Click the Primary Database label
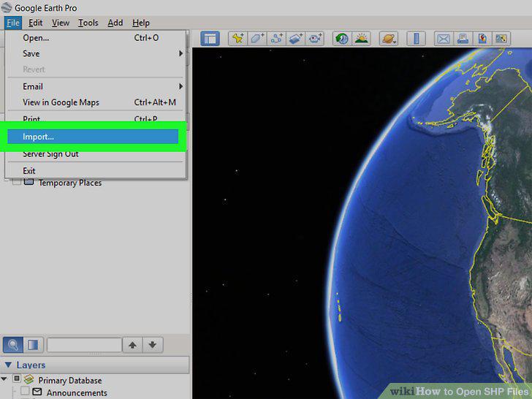This screenshot has width=532, height=399. tap(70, 380)
